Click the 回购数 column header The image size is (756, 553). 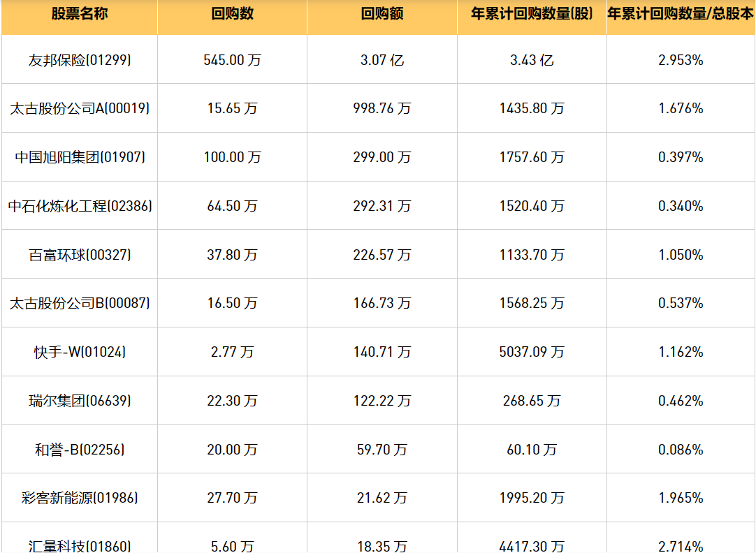(x=232, y=15)
